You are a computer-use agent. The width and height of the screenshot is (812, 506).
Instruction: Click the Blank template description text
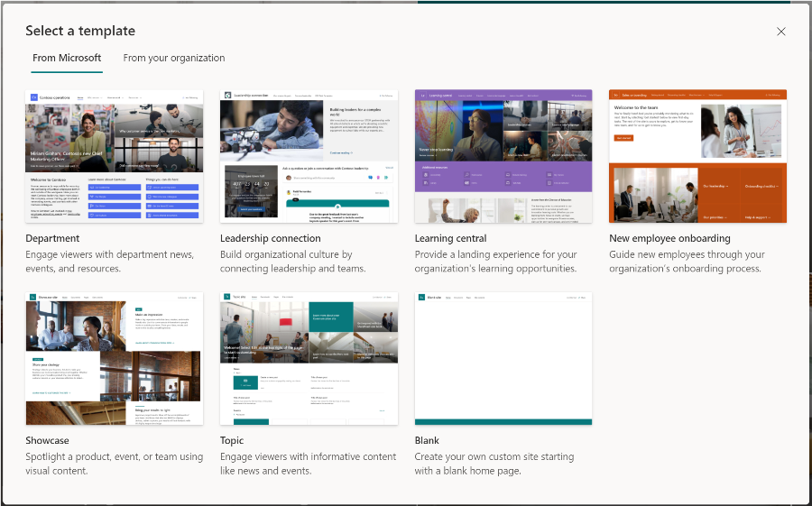pyautogui.click(x=494, y=464)
